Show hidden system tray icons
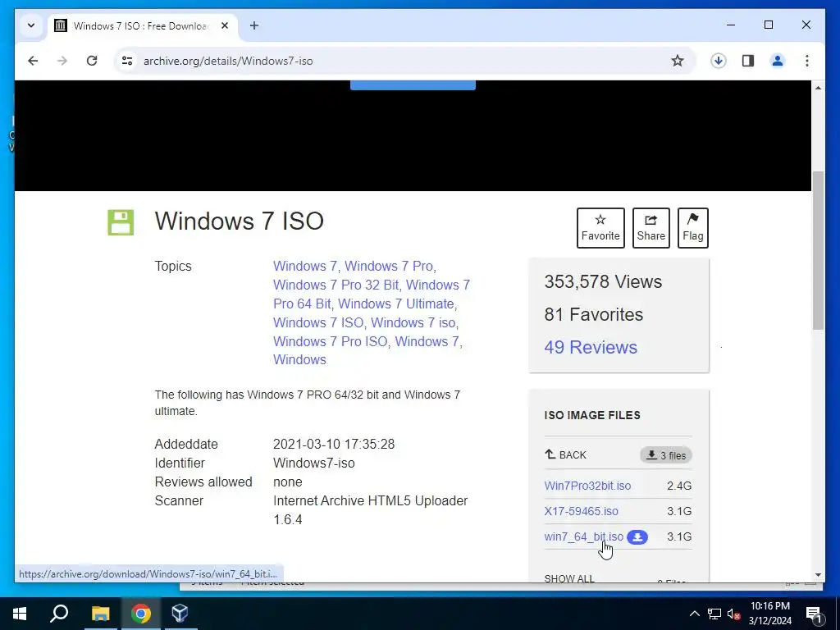The image size is (840, 630). [694, 614]
